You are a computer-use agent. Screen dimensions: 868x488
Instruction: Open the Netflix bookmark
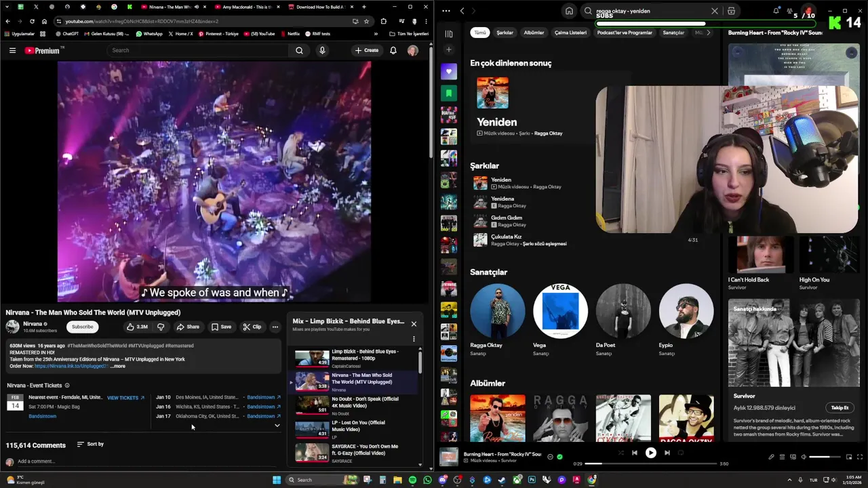[290, 34]
